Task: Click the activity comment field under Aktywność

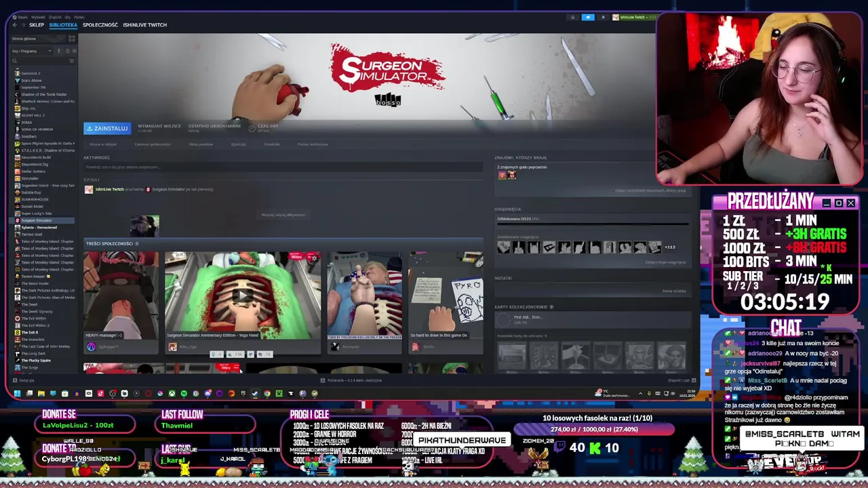Action: coord(283,167)
